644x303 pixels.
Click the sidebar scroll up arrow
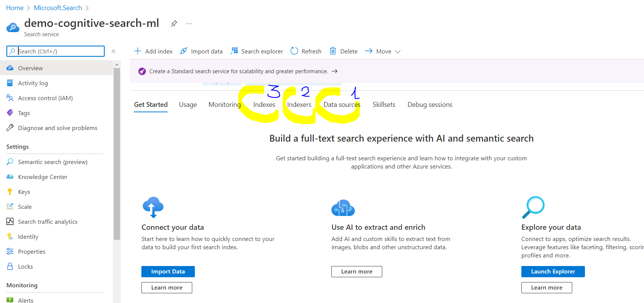coord(117,64)
